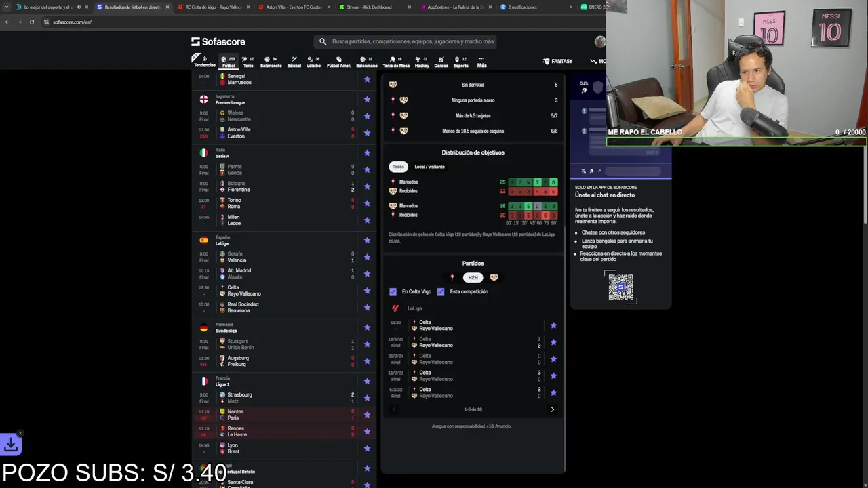Select the Local / visitante filter
The image size is (868, 488).
click(430, 167)
